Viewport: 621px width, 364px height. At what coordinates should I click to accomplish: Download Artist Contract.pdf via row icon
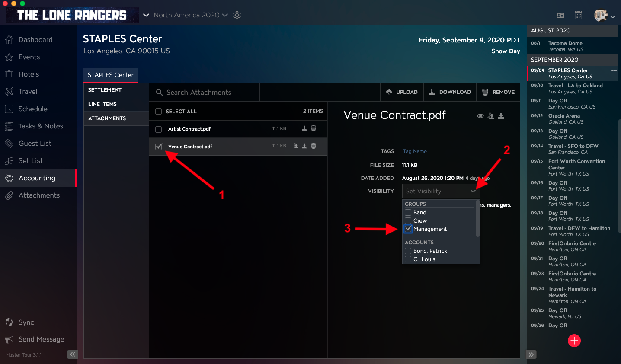[x=304, y=128]
